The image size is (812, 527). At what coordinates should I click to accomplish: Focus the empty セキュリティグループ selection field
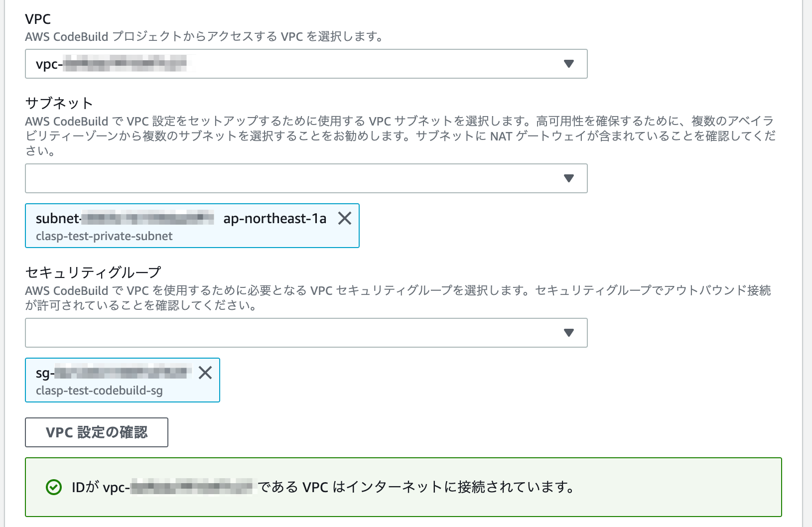pos(306,333)
